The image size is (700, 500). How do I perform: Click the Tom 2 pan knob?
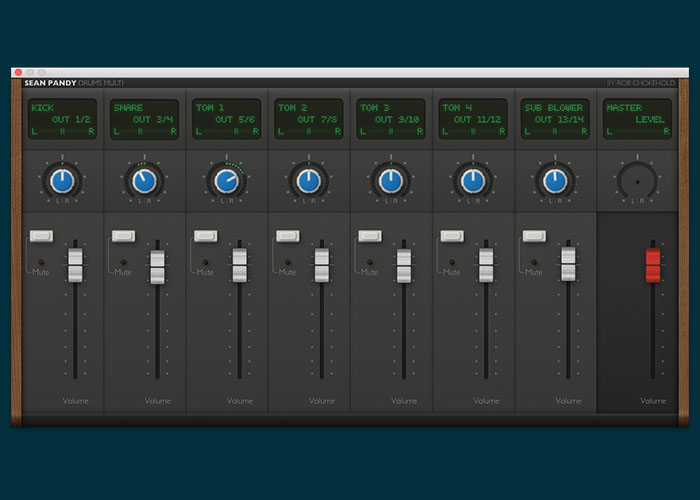pyautogui.click(x=309, y=181)
